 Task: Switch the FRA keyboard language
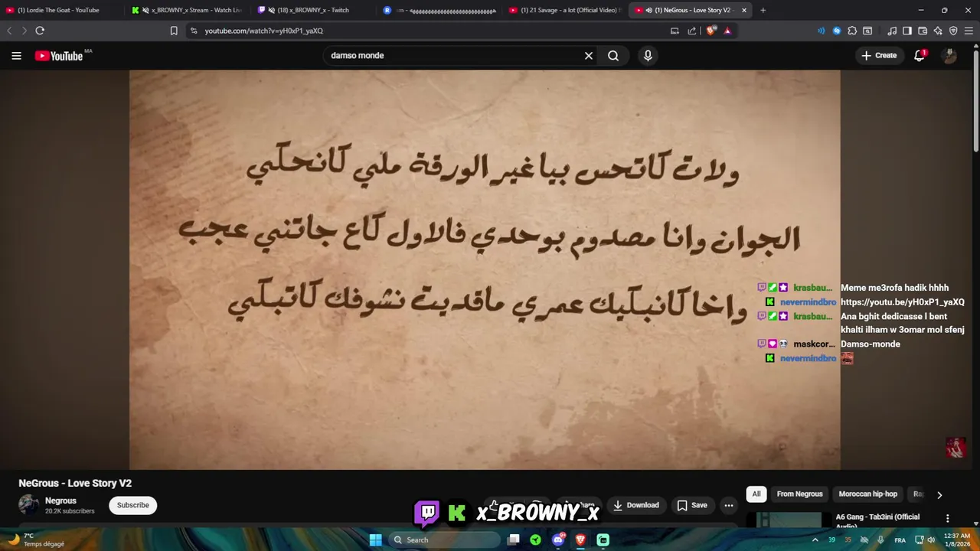point(900,540)
